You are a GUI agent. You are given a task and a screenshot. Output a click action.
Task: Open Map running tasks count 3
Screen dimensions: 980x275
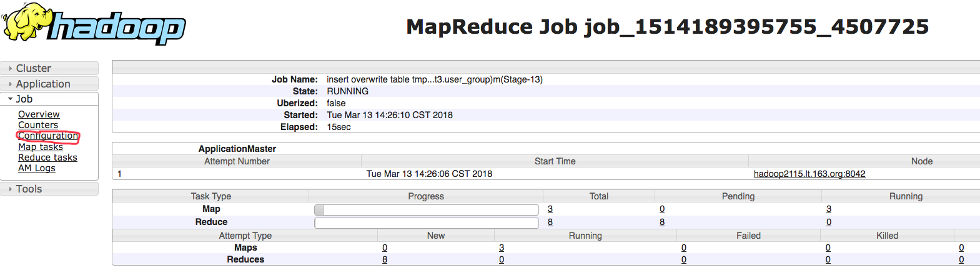click(x=829, y=209)
